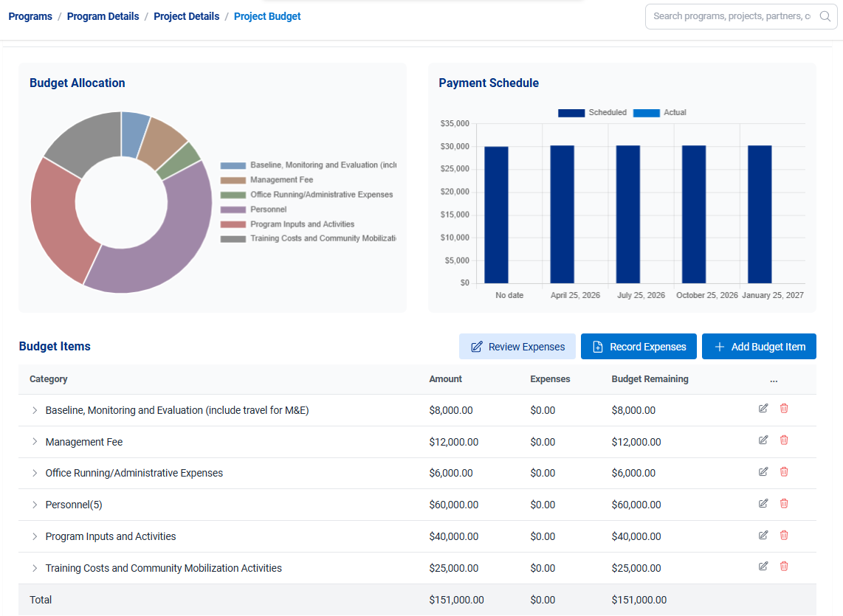Edit the Baseline, Monitoring and Evaluation item
The height and width of the screenshot is (616, 843).
click(x=763, y=409)
